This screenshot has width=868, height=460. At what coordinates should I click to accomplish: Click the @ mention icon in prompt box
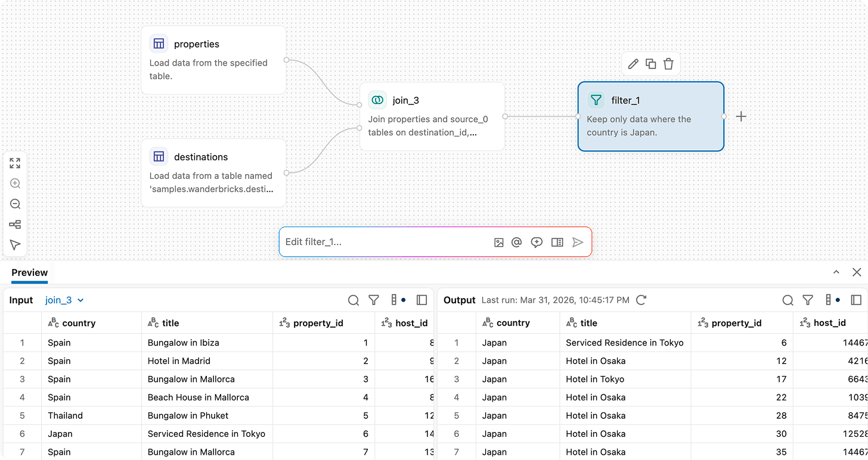pos(517,243)
